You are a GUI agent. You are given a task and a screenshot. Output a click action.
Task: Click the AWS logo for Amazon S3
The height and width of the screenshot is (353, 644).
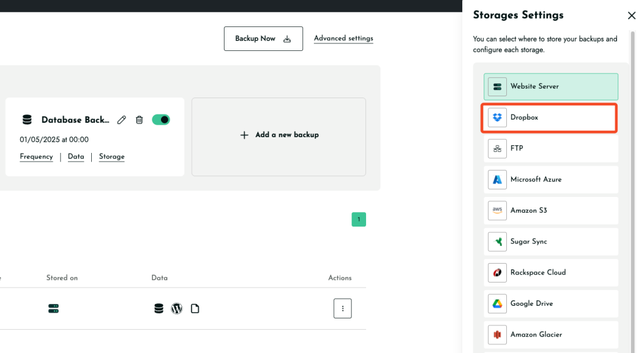tap(497, 210)
